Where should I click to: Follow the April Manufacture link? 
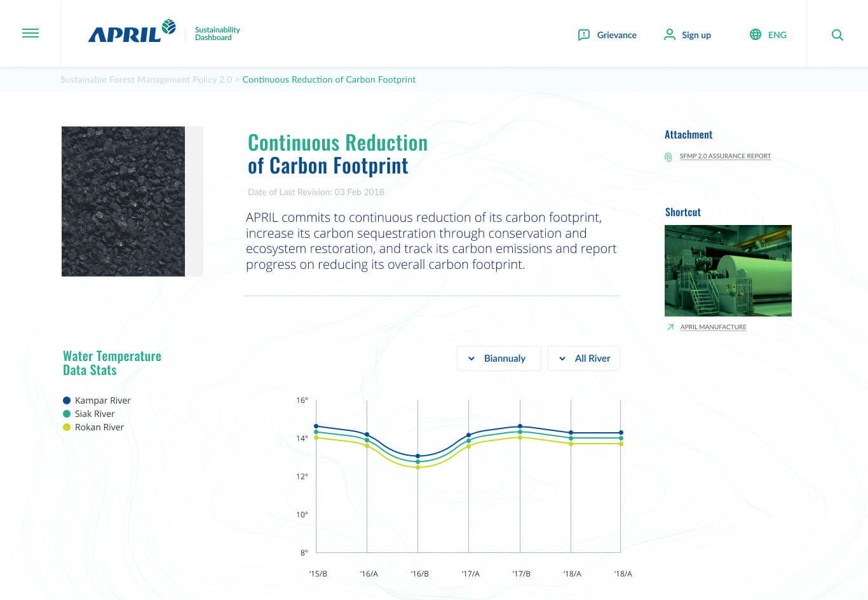pos(713,327)
